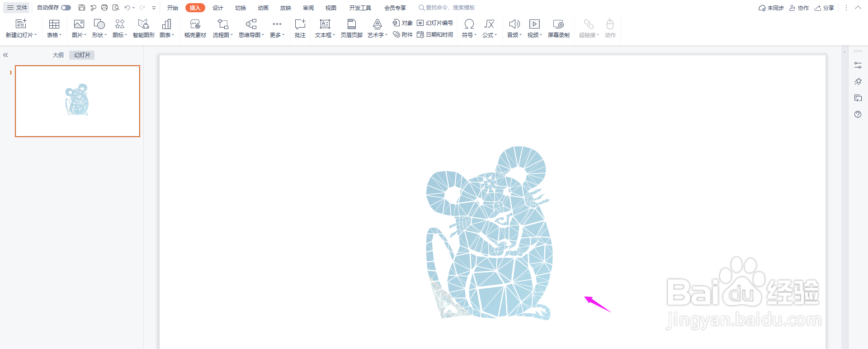Expand the Undo history dropdown arrow
868x349 pixels.
coord(134,8)
